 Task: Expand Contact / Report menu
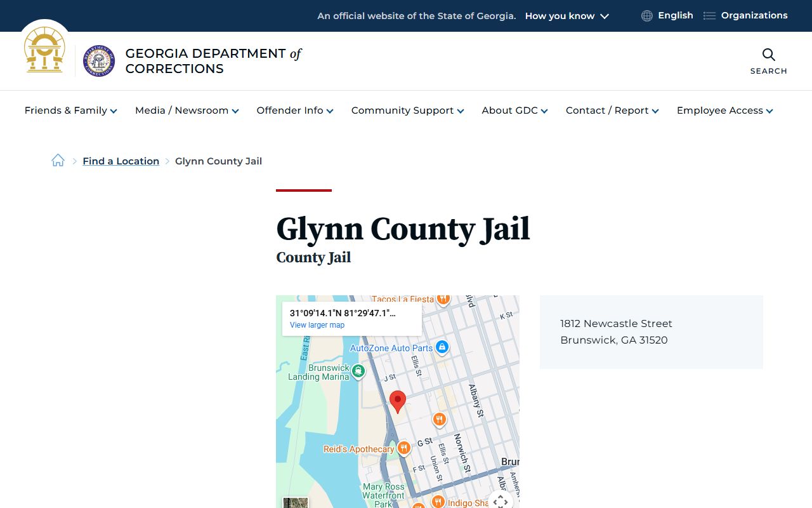pos(612,110)
